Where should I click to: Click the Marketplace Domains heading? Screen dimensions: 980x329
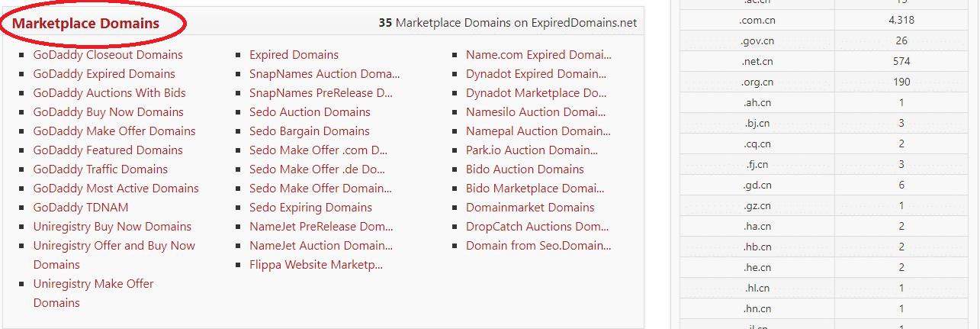(85, 24)
